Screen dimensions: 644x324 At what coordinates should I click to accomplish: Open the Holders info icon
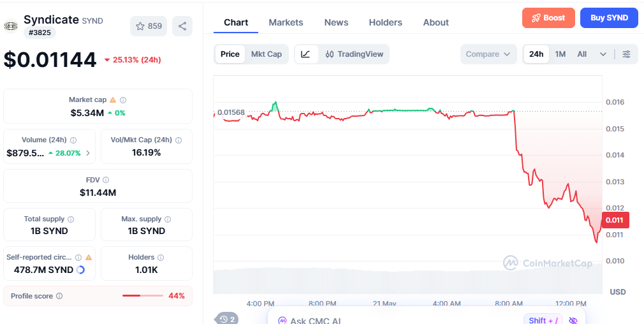(x=161, y=258)
